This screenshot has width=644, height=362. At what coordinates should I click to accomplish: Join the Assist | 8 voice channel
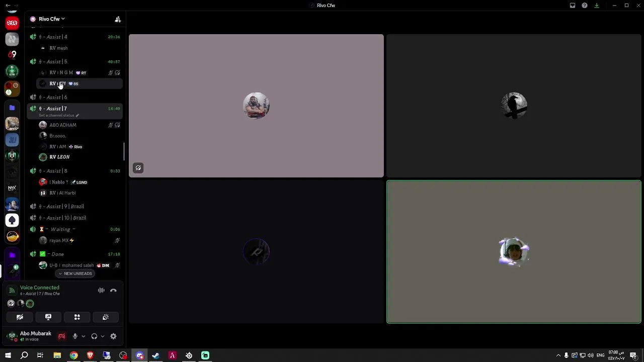click(74, 171)
